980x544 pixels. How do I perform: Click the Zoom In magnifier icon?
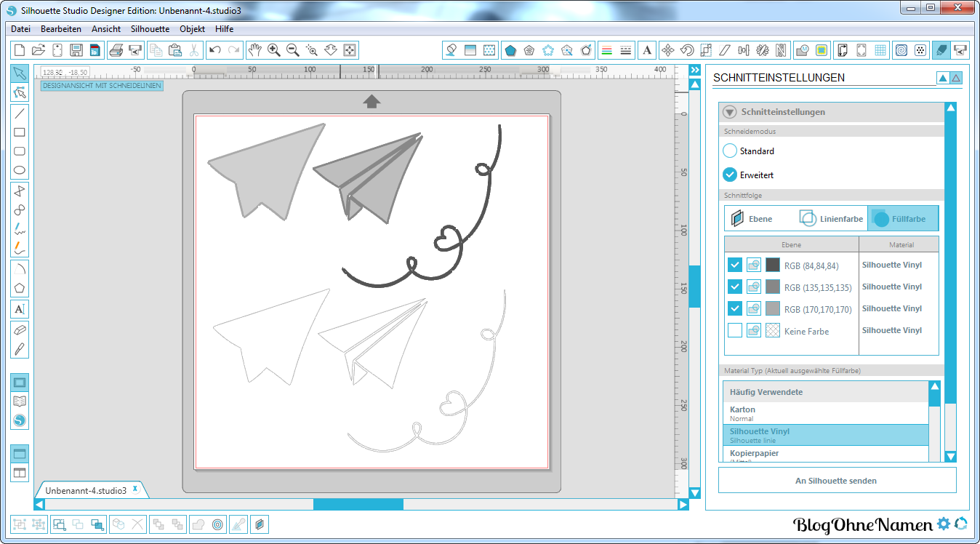(274, 50)
